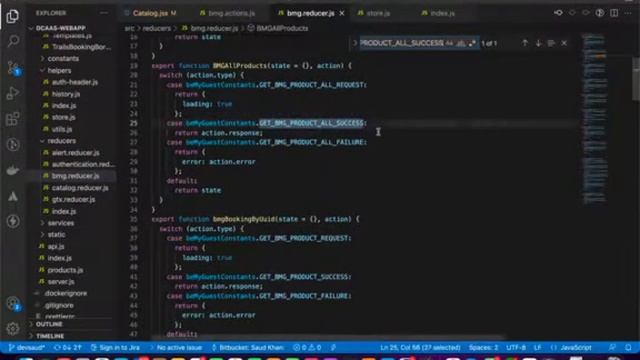Open the Docker whale panel icon

point(13,170)
